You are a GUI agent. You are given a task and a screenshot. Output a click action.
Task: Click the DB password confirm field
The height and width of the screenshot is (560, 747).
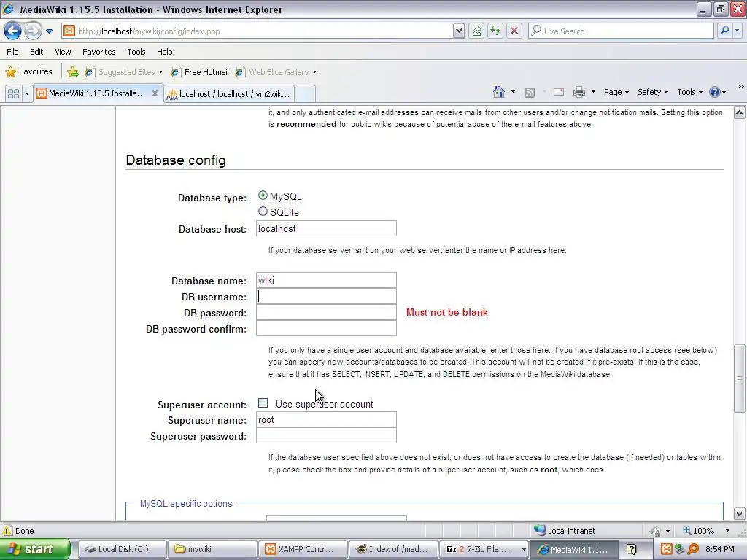326,328
